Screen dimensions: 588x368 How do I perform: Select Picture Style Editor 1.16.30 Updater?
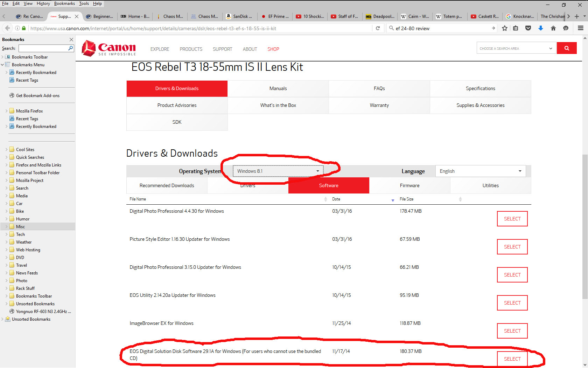point(512,247)
